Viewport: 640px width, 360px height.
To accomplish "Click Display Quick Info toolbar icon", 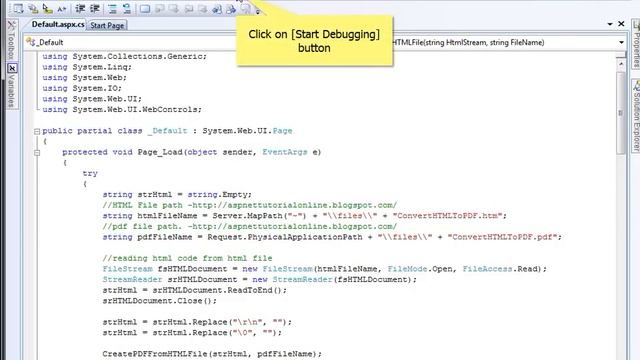I will pos(47,8).
